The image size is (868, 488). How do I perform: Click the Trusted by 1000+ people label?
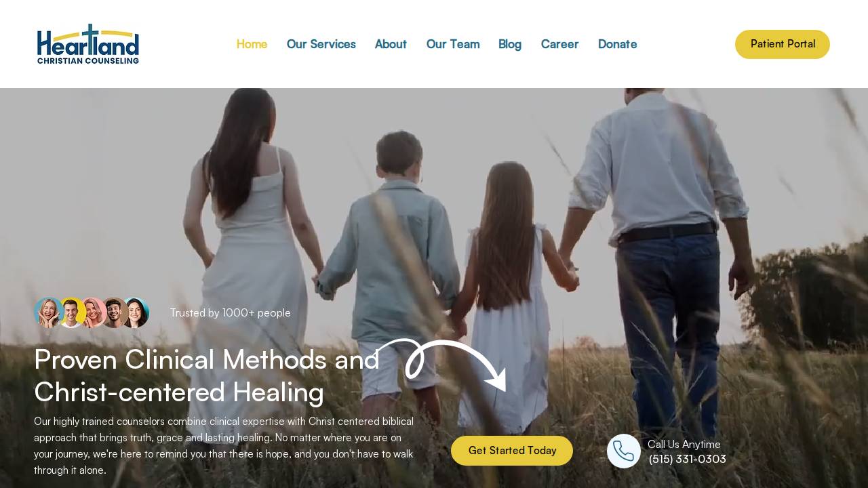[x=230, y=312]
